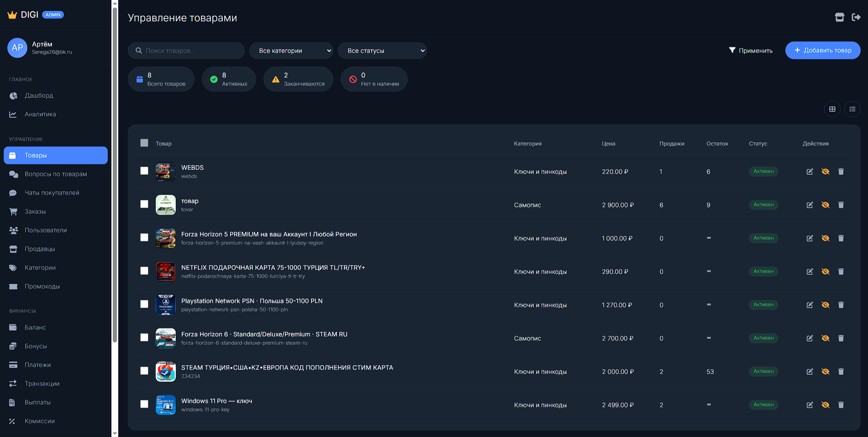The height and width of the screenshot is (437, 868).
Task: Delete the товар product
Action: point(841,205)
